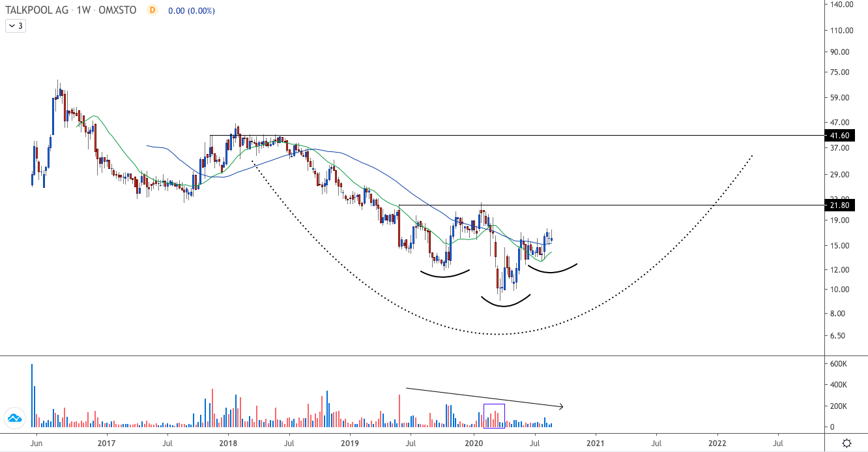Select the 21.80 price line label
The image size is (868, 452).
[x=839, y=205]
